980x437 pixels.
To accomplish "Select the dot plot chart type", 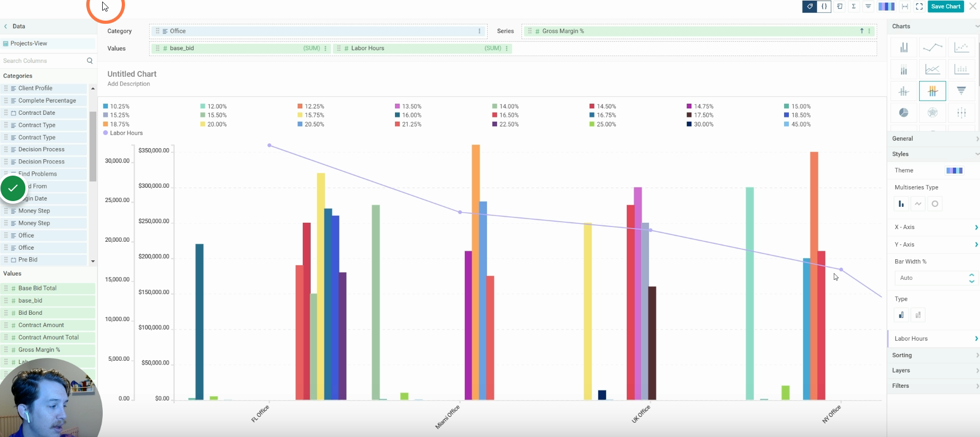I will click(x=961, y=69).
